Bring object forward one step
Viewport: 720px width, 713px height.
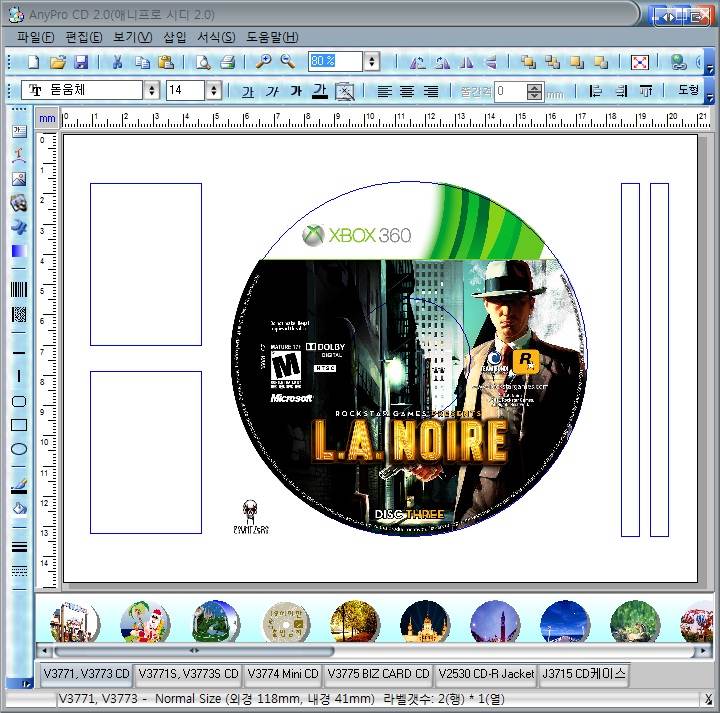(x=577, y=62)
